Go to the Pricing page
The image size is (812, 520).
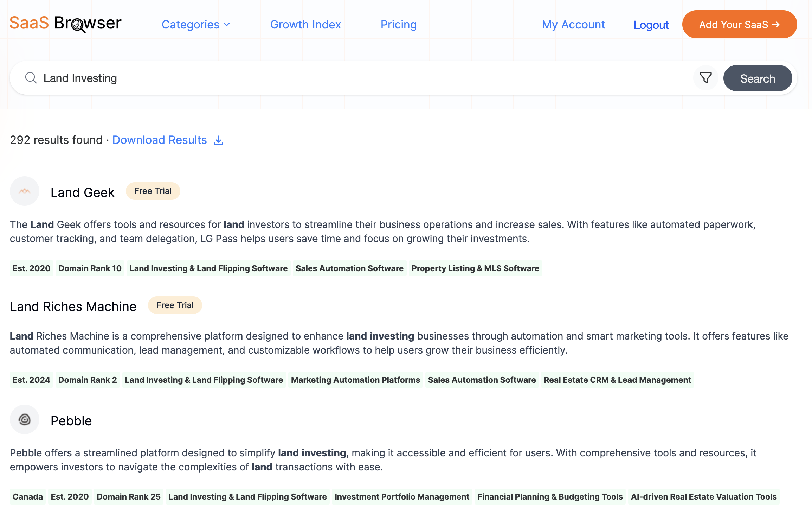(399, 25)
